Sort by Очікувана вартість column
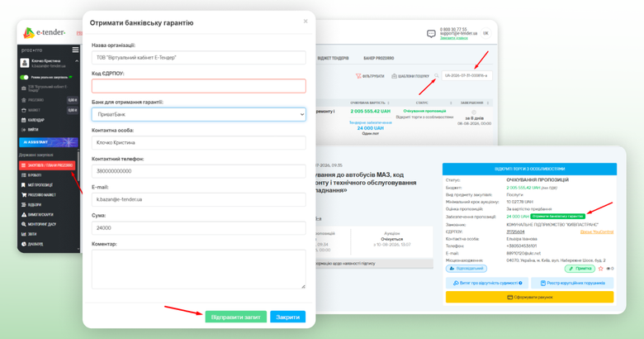Screen dimensions: 644x339 370,103
